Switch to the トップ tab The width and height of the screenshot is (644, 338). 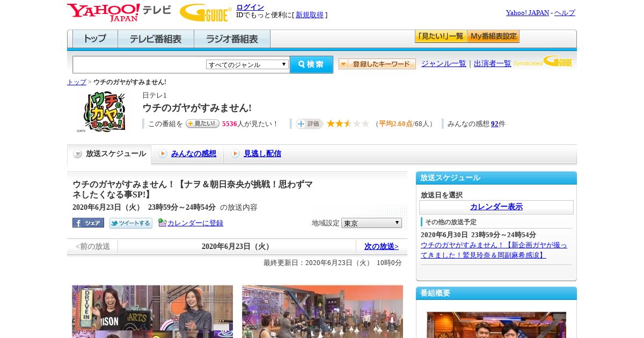pos(95,39)
